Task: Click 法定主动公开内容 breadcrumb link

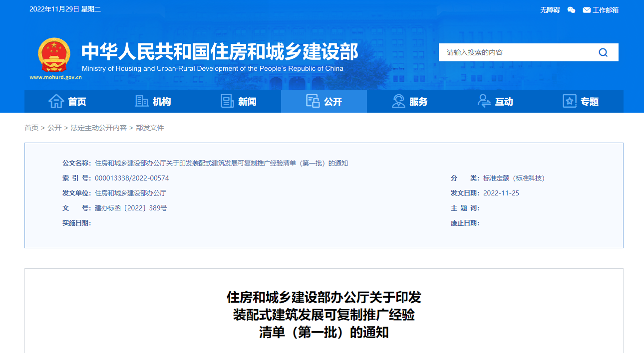Action: pyautogui.click(x=98, y=128)
